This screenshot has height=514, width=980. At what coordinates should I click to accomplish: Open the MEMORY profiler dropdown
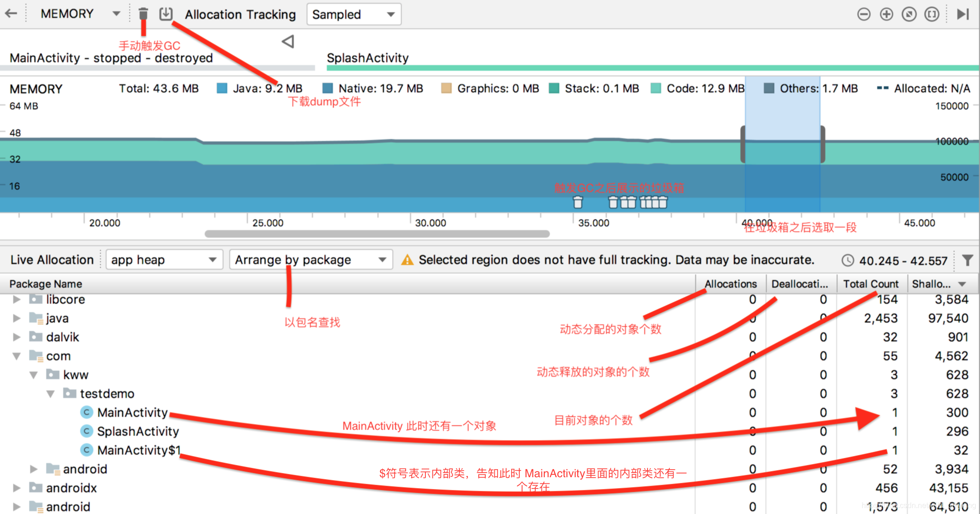(80, 14)
